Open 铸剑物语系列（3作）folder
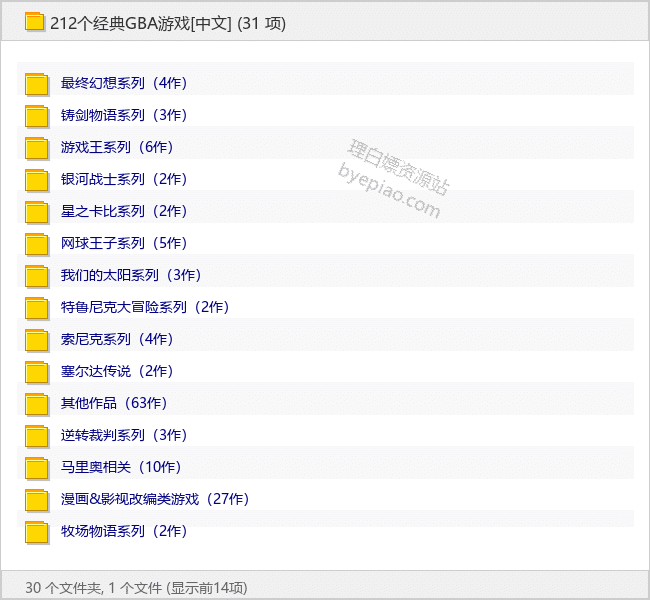This screenshot has width=650, height=600. pos(124,115)
